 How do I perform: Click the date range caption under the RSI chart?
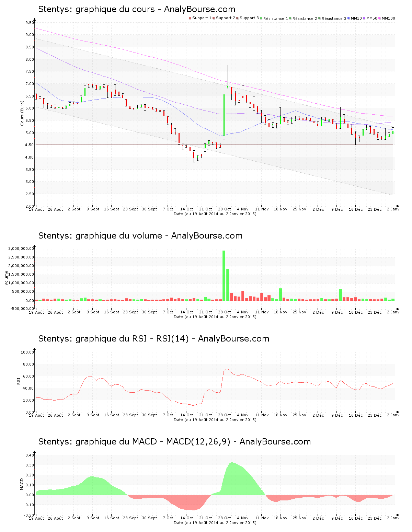(x=215, y=420)
